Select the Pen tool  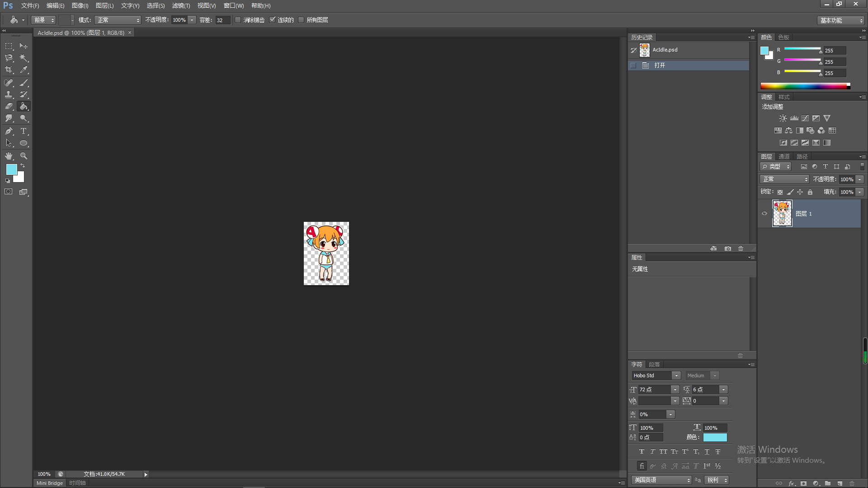tap(9, 131)
